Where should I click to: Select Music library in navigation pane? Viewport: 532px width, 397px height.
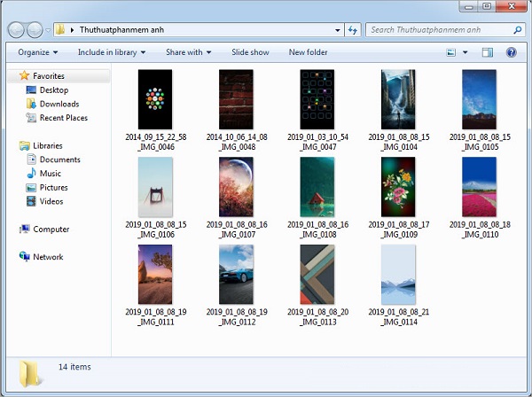(50, 174)
